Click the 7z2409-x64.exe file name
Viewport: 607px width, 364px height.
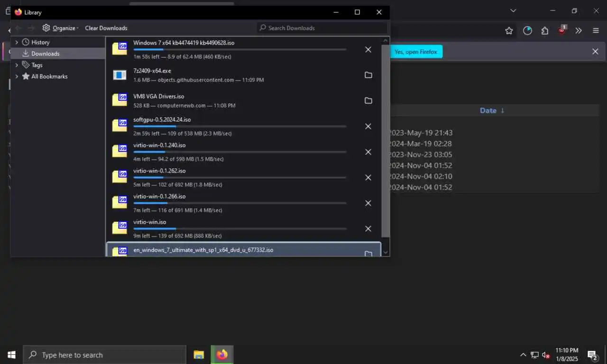[152, 71]
